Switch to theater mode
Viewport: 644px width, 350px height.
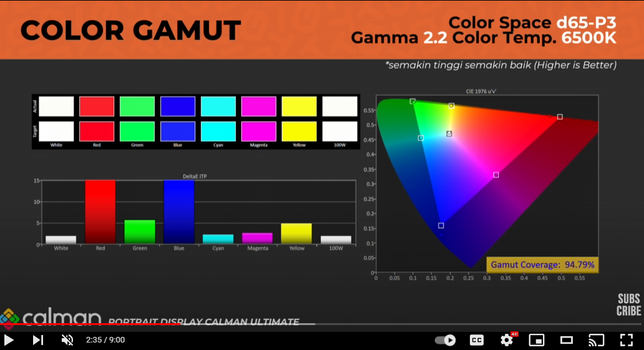[x=567, y=340]
